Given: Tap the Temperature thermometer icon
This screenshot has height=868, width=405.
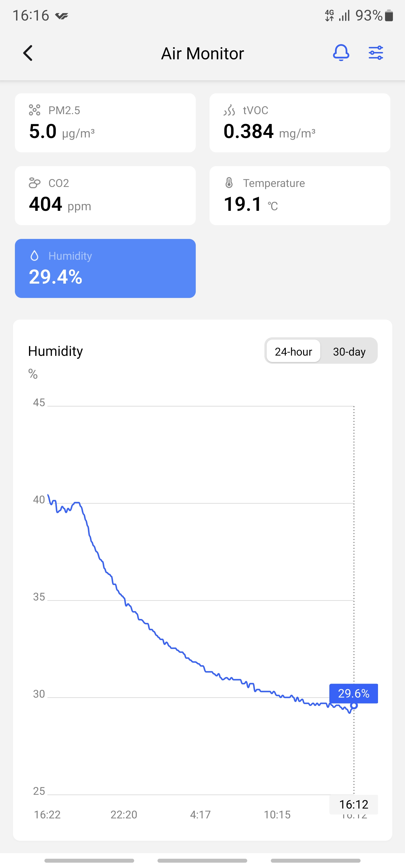Looking at the screenshot, I should coord(229,183).
